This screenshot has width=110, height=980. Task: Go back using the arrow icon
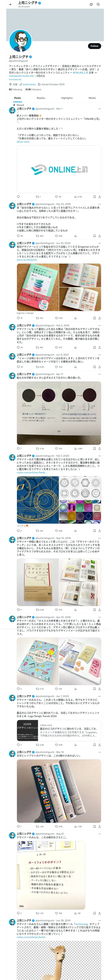[x=11, y=5]
